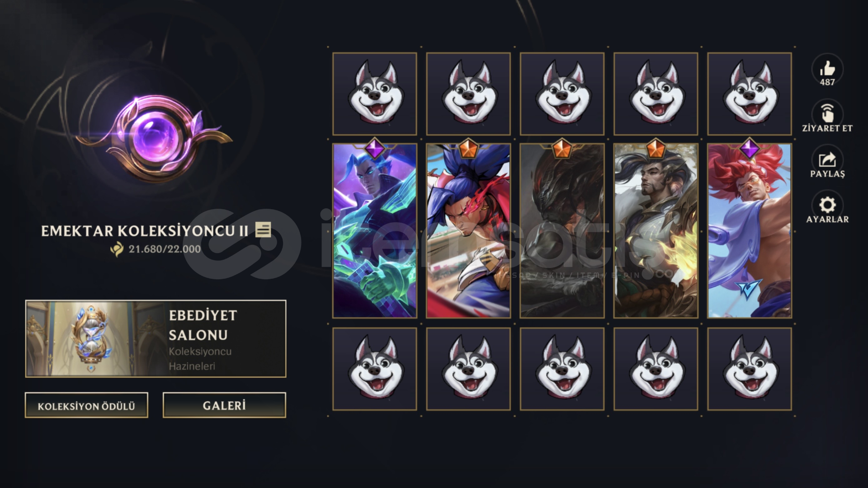Tap the Ziyaret Et visit icon
868x488 pixels.
[x=827, y=114]
